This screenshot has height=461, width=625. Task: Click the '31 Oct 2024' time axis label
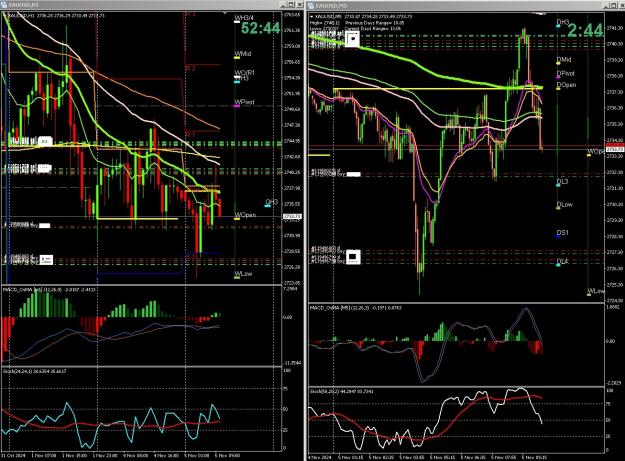pyautogui.click(x=14, y=455)
